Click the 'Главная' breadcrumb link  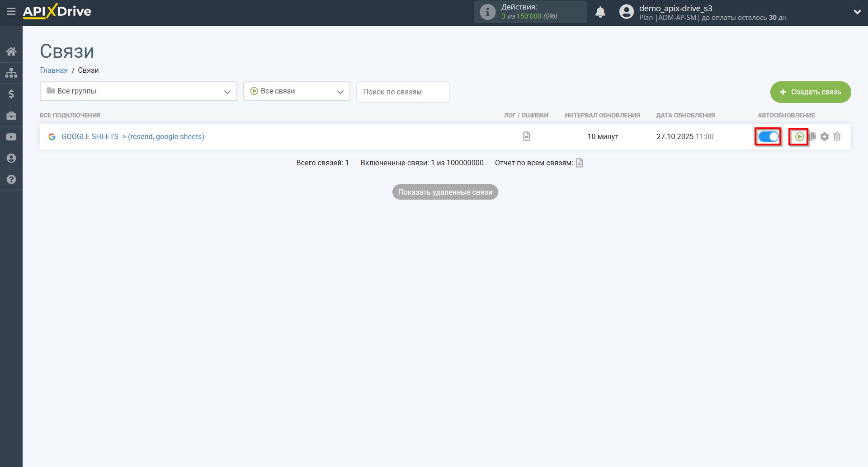[54, 70]
